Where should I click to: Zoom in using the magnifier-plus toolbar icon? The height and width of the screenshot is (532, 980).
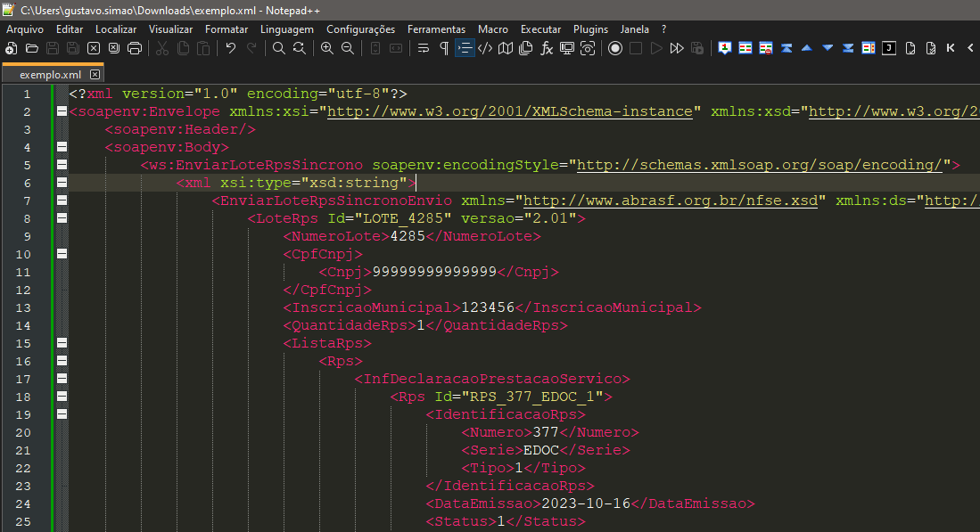tap(327, 49)
